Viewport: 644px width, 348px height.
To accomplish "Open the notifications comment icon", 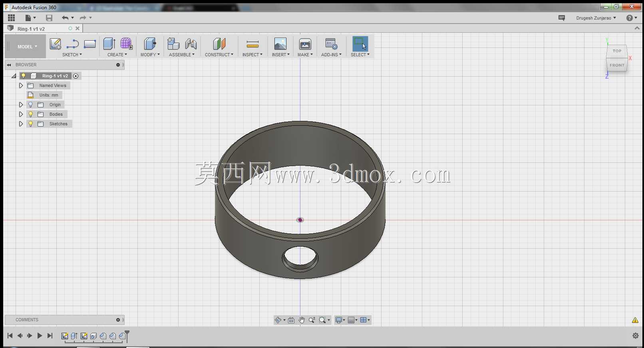I will coord(561,18).
